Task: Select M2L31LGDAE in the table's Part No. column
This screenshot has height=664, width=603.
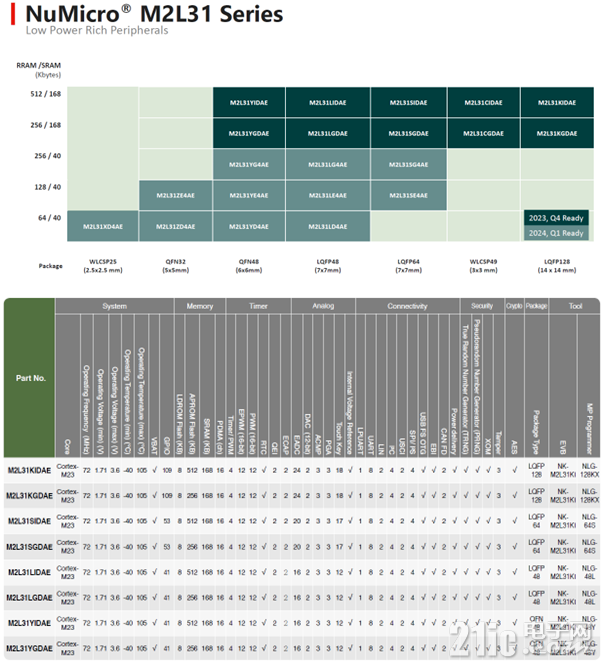Action: point(29,598)
